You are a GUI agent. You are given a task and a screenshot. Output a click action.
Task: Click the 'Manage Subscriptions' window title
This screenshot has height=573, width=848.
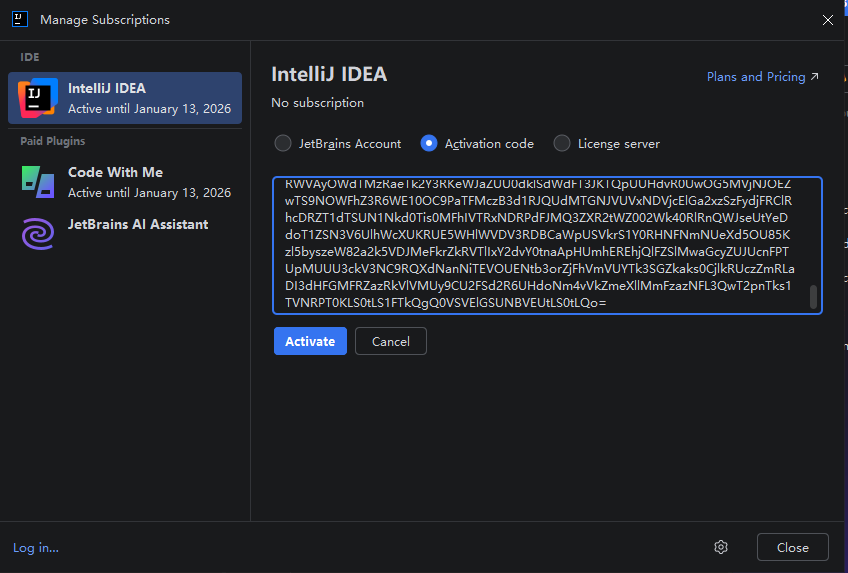click(x=105, y=20)
